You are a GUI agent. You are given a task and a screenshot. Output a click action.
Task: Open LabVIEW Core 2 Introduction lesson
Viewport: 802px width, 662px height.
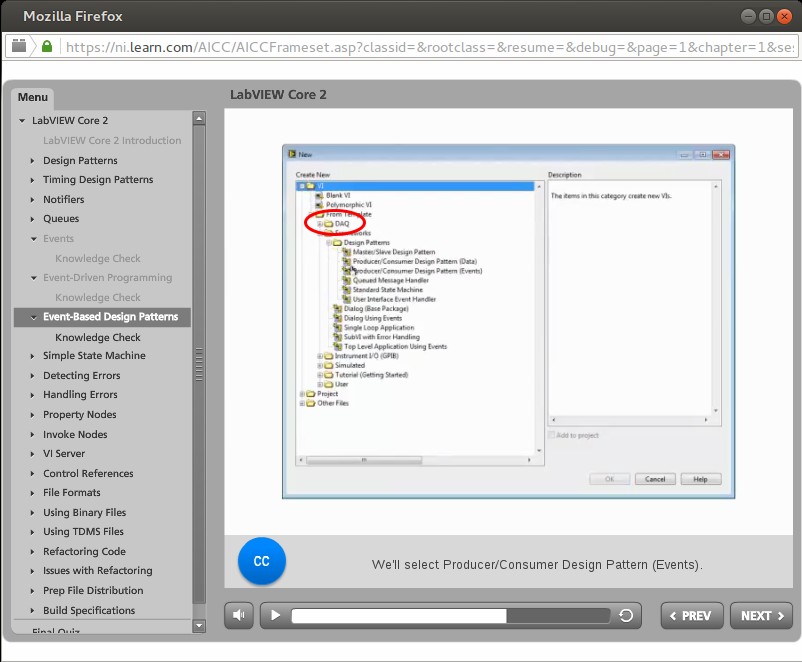pos(112,140)
